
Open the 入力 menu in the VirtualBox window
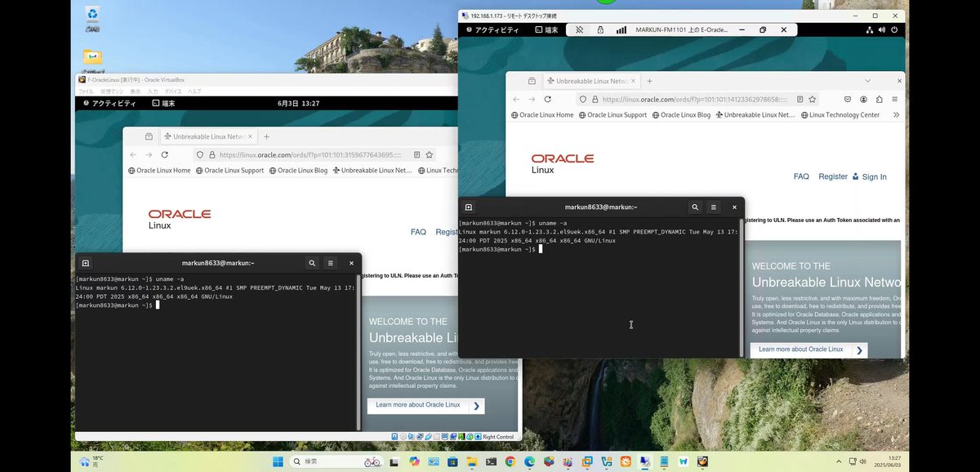click(x=153, y=91)
